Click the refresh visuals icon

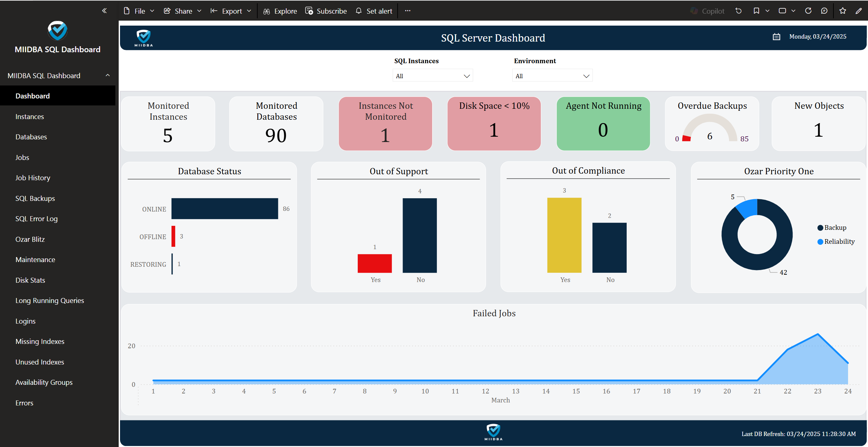(x=808, y=11)
